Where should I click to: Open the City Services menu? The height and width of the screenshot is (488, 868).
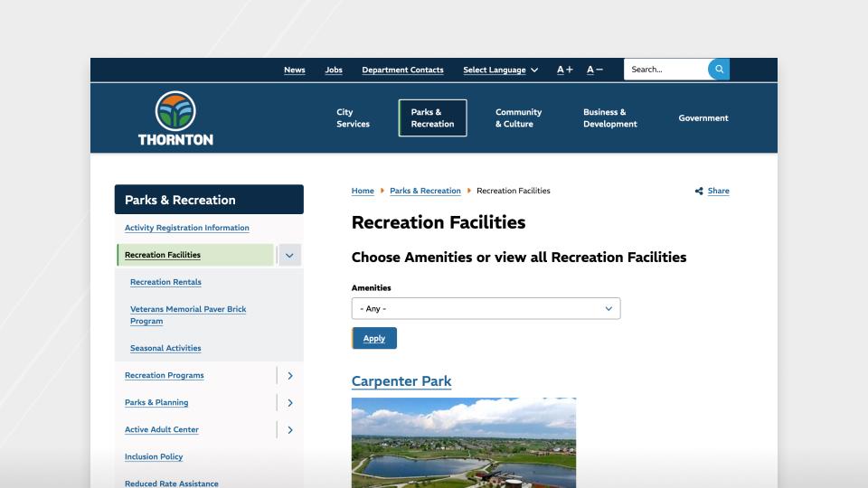tap(353, 118)
